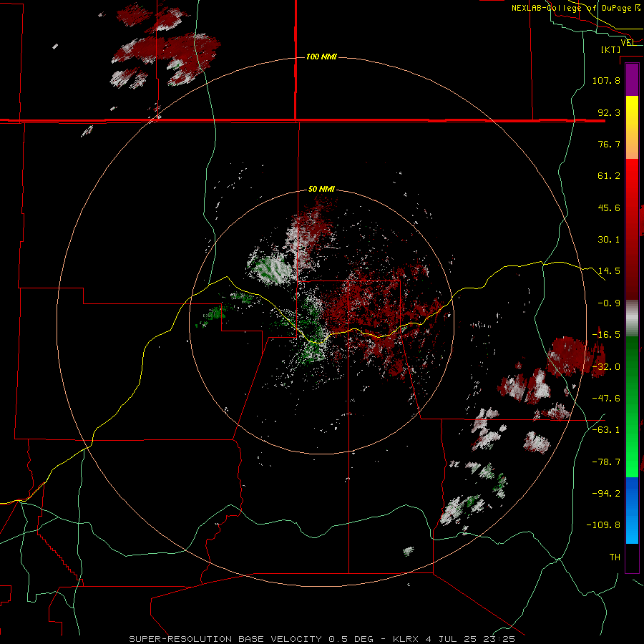Screen dimensions: 644x644
Task: Click the gray-white zero-velocity color bar segment
Action: (632, 318)
